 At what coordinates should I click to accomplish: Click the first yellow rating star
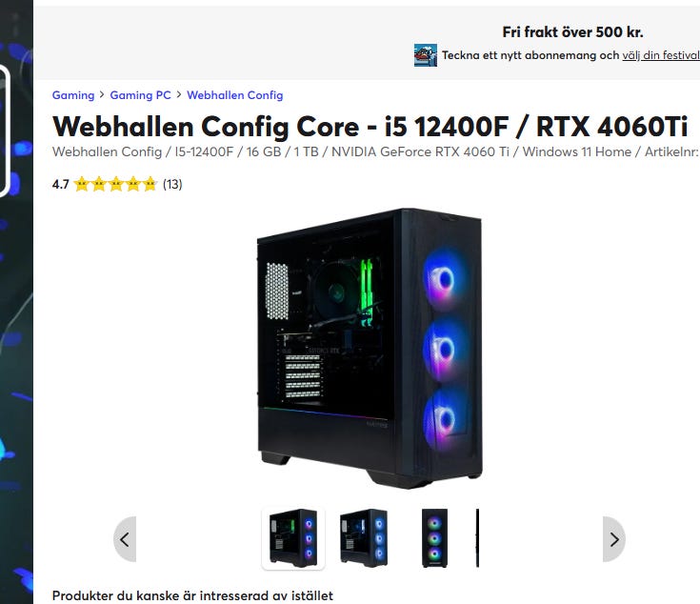click(x=82, y=184)
